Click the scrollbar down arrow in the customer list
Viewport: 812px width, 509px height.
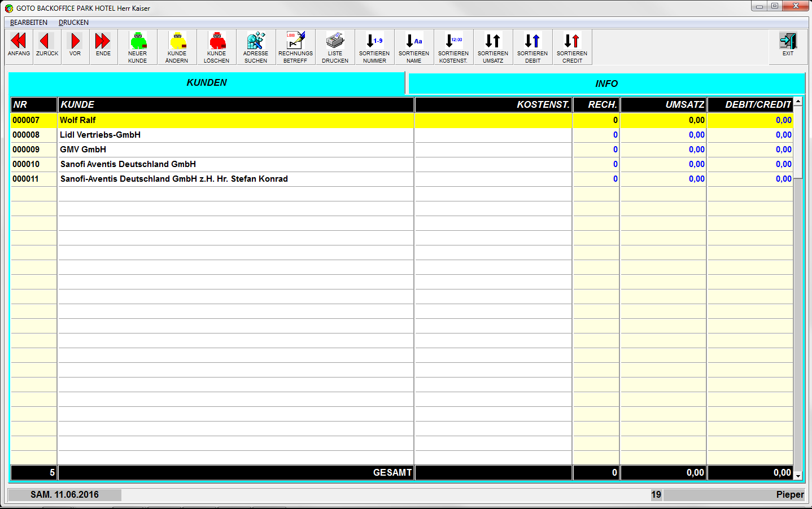(798, 476)
